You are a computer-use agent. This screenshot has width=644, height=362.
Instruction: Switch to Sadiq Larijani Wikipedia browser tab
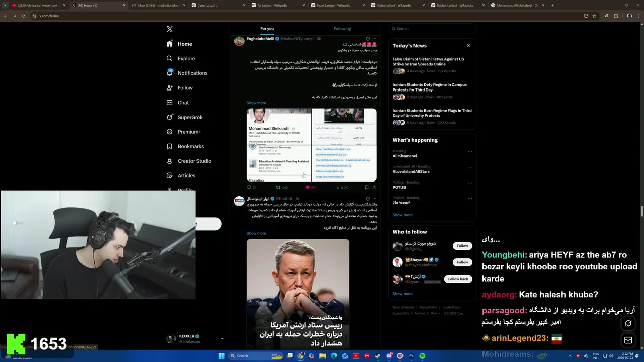click(x=398, y=5)
